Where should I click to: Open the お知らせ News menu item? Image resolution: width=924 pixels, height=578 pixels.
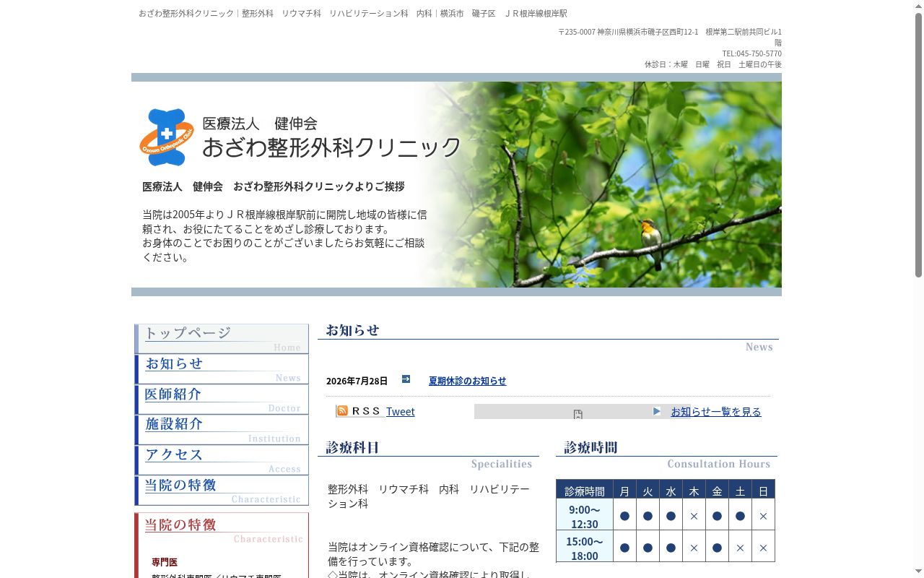point(222,369)
